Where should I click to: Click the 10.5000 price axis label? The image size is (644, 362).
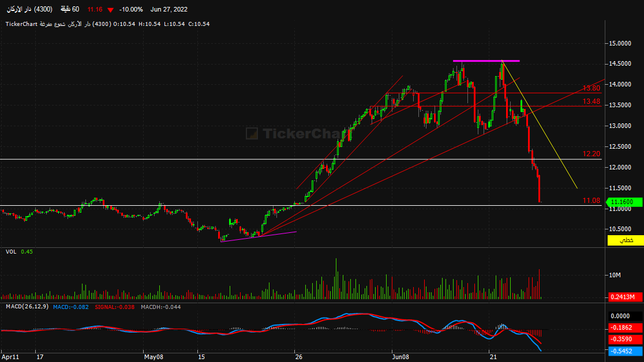620,229
